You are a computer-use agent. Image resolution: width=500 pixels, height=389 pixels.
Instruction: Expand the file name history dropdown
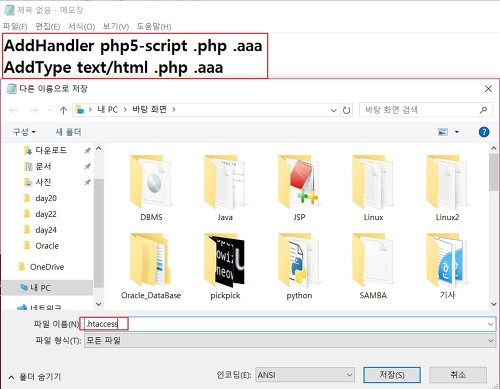[x=490, y=324]
